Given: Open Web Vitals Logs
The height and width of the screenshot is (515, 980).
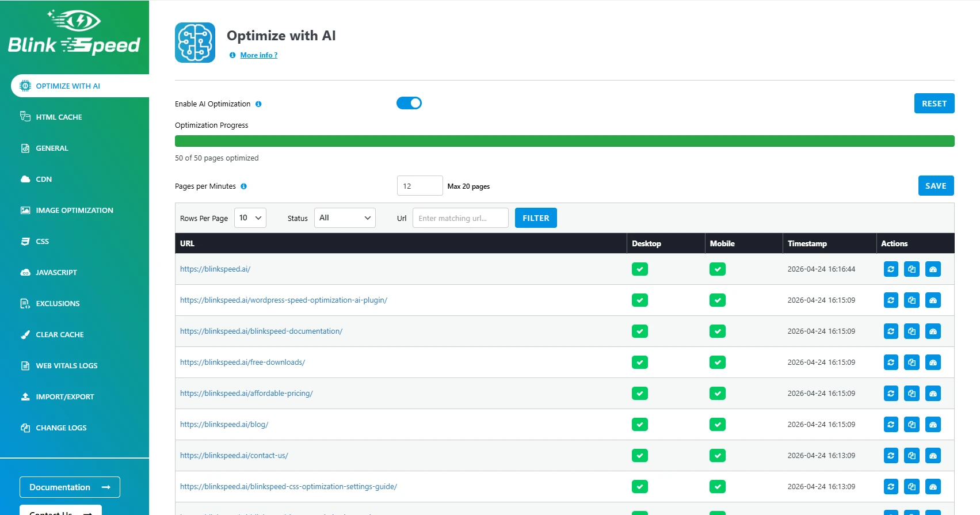Looking at the screenshot, I should 67,365.
